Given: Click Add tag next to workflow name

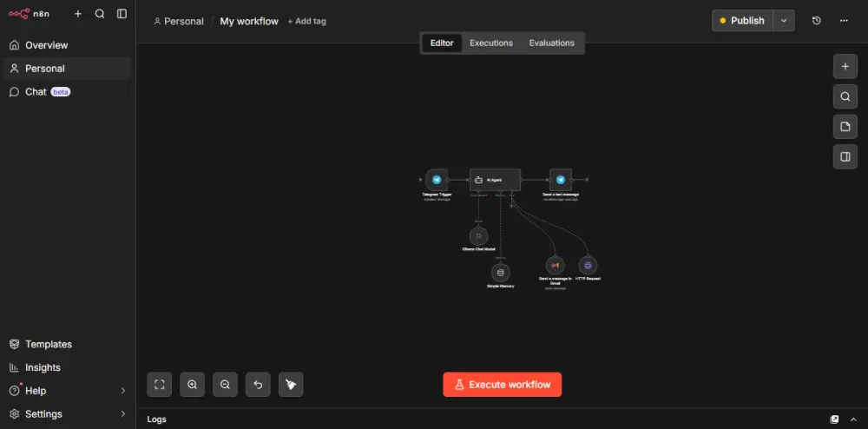Looking at the screenshot, I should (306, 21).
